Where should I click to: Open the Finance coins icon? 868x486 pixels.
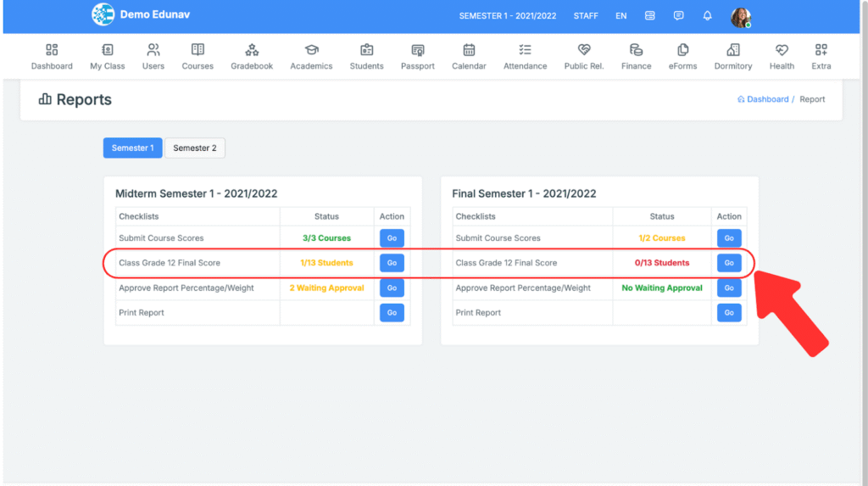click(636, 50)
